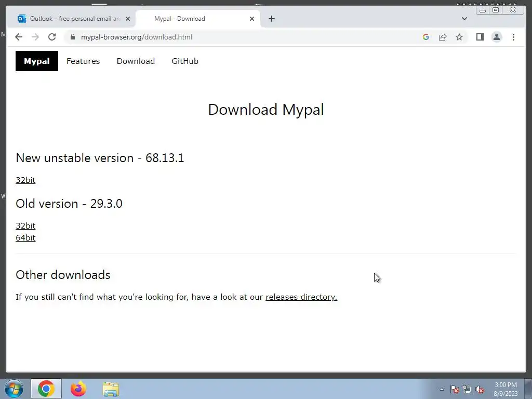Open Google icon in address bar
The height and width of the screenshot is (399, 532).
pyautogui.click(x=426, y=37)
